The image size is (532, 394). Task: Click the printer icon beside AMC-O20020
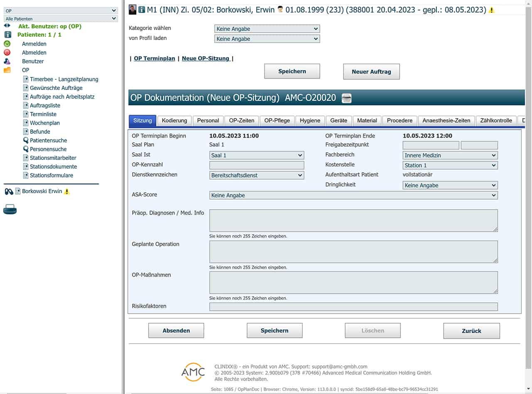[346, 98]
